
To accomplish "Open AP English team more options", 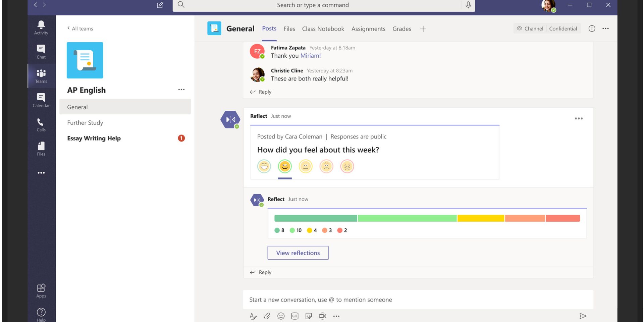I will click(x=181, y=90).
